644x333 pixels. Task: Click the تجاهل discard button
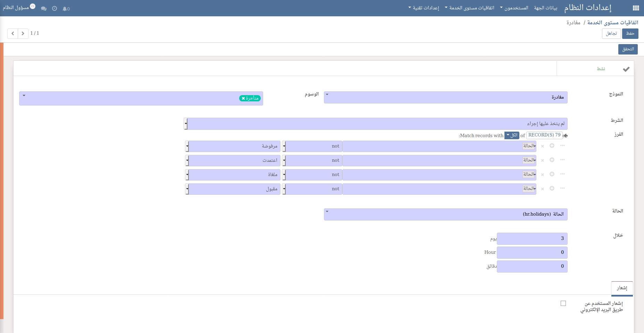coord(611,33)
